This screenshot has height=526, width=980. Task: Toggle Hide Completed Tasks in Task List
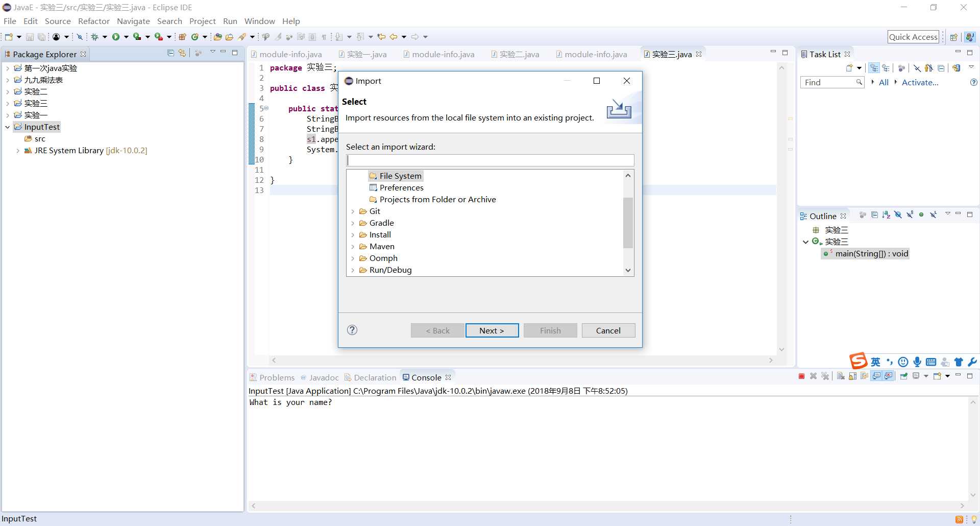[x=917, y=68]
